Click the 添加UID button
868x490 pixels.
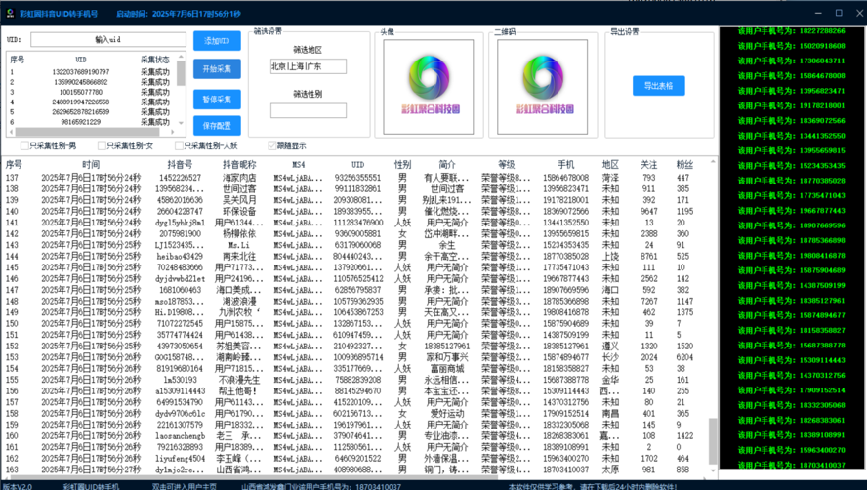(x=217, y=40)
